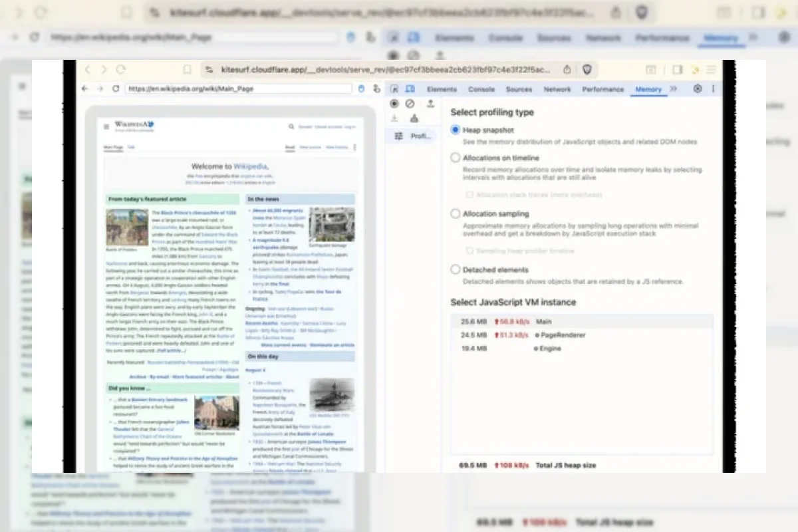
Task: Select the PageRenderer VM instance row
Action: (582, 335)
